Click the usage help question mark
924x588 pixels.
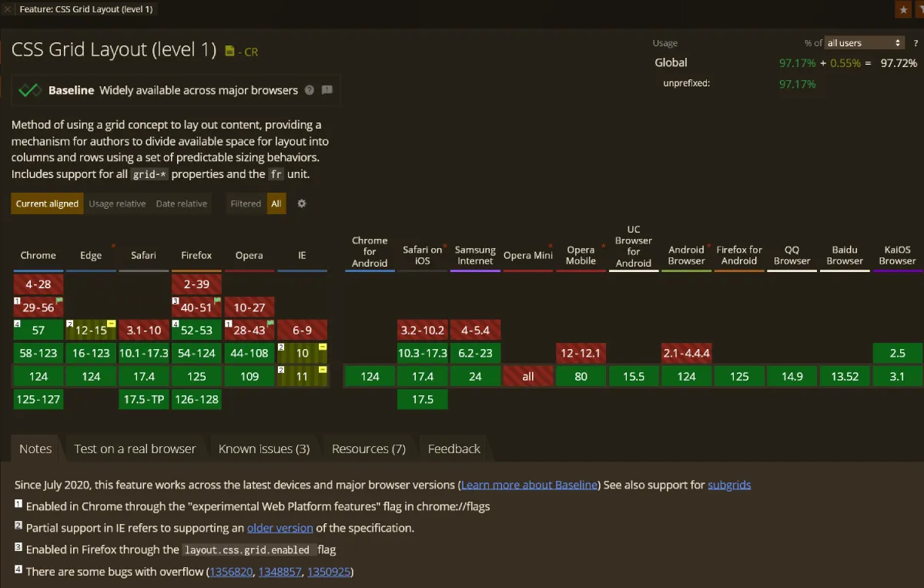916,43
